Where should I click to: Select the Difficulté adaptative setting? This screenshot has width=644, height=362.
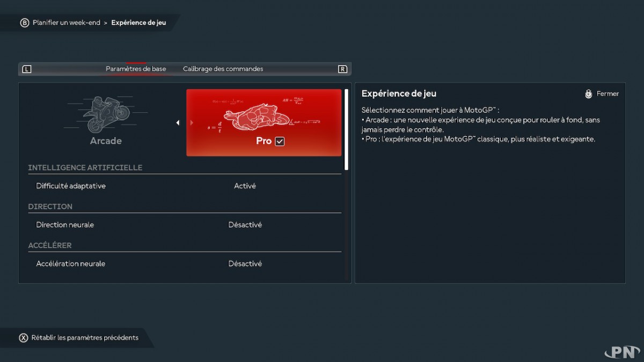(71, 186)
